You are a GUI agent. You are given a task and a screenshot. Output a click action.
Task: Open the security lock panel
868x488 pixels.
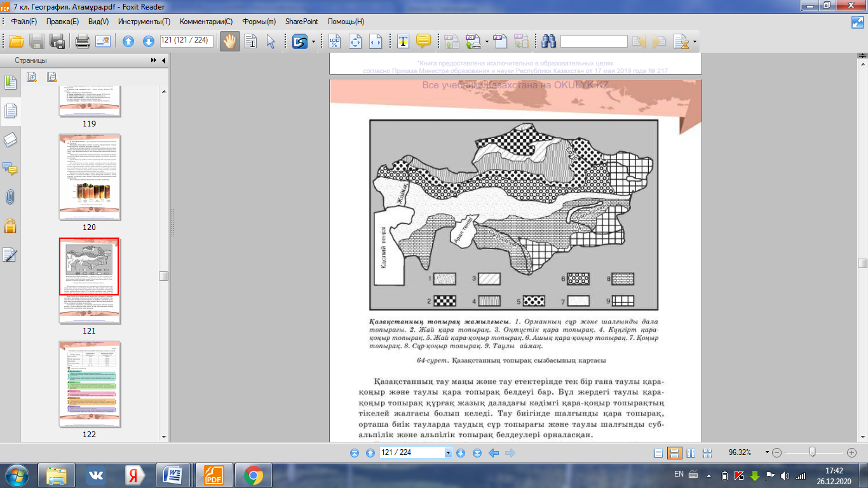click(10, 226)
